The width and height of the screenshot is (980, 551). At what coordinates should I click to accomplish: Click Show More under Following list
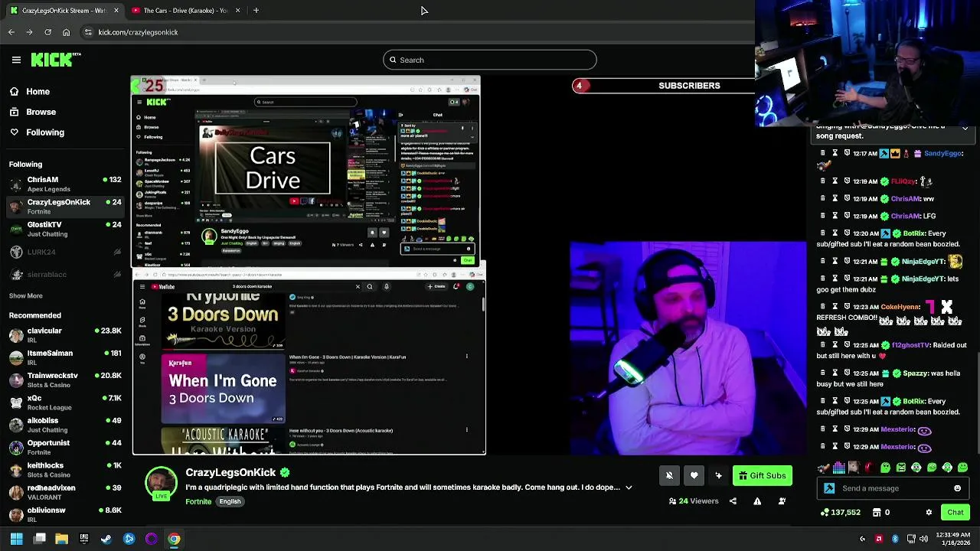pos(25,295)
